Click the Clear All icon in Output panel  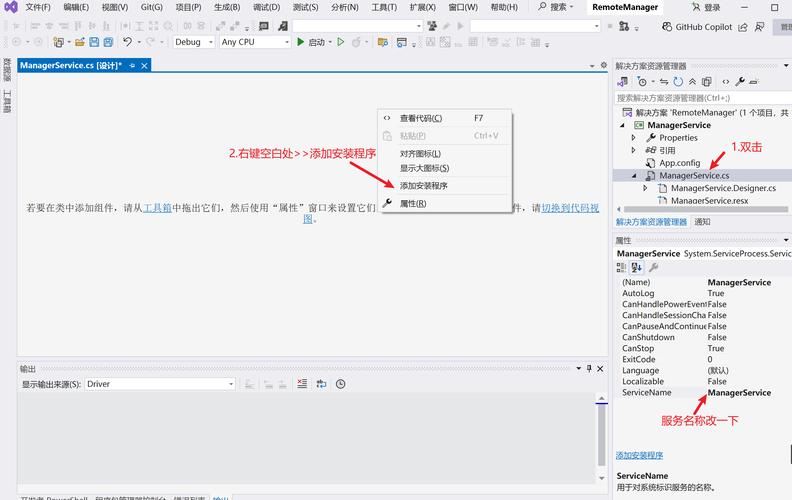302,384
